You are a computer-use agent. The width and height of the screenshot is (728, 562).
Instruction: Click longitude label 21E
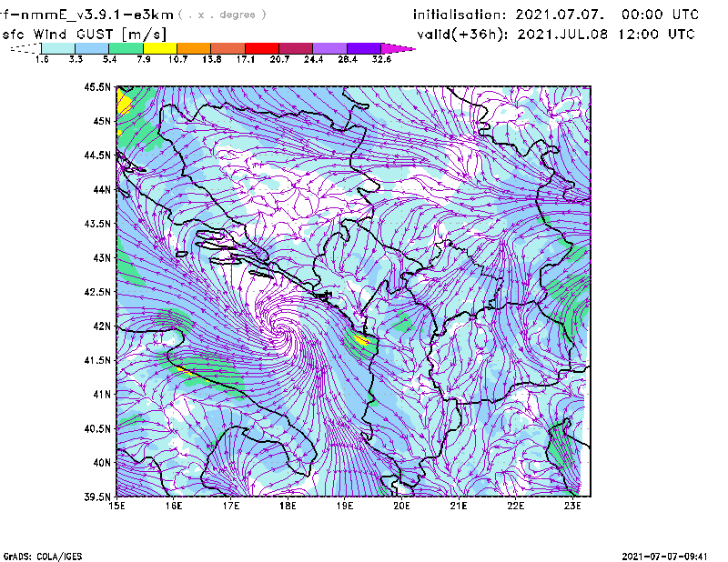pos(459,506)
